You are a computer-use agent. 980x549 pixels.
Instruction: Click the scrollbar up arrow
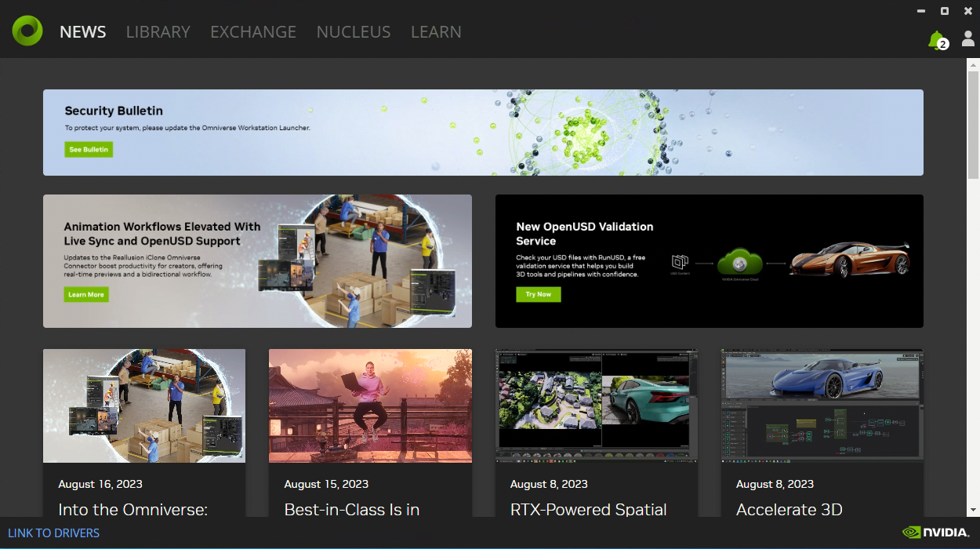973,64
